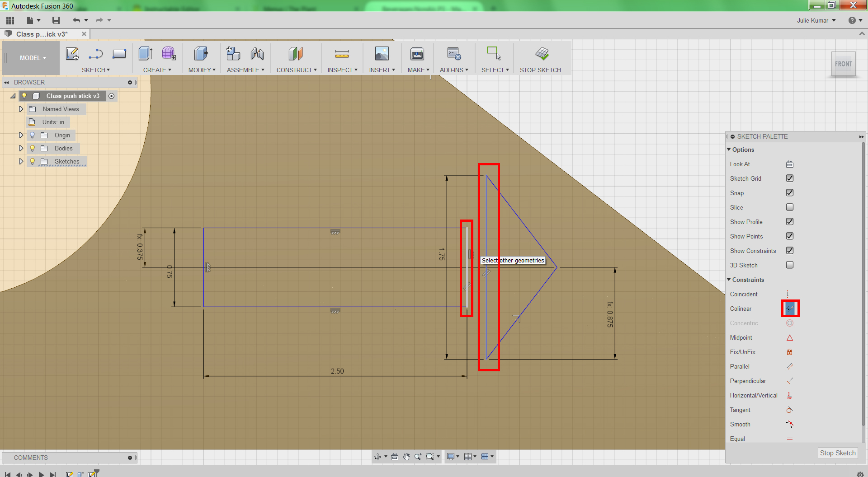Viewport: 868px width, 477px height.
Task: Select the Measure inspect icon
Action: [x=342, y=54]
